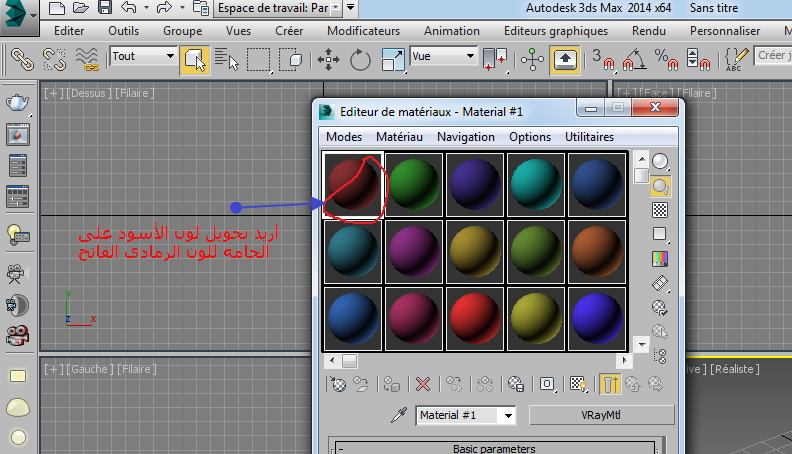792x454 pixels.
Task: Toggle the Percent Snap icon
Action: 666,59
